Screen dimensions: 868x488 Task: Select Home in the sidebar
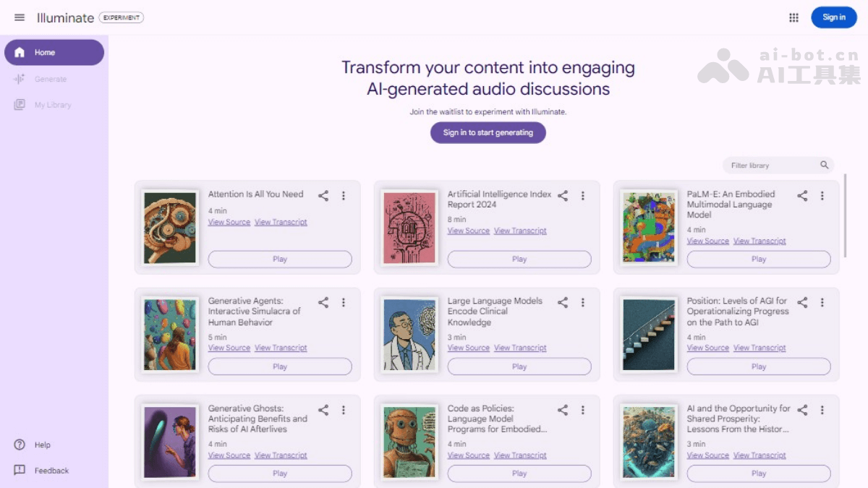pos(54,53)
